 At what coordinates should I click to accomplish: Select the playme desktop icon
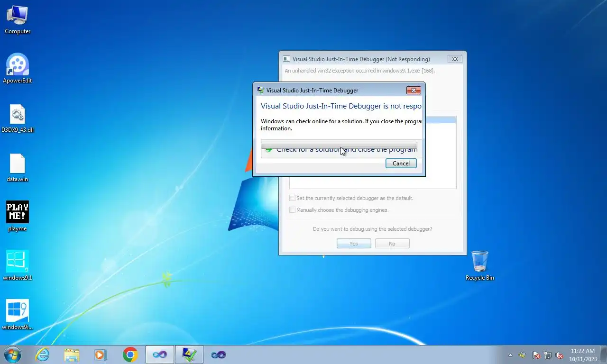click(x=18, y=217)
